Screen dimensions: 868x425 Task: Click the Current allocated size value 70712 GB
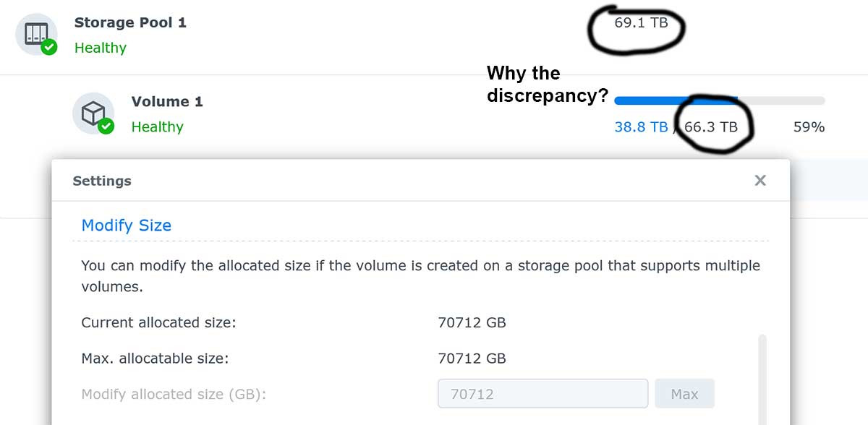point(472,322)
